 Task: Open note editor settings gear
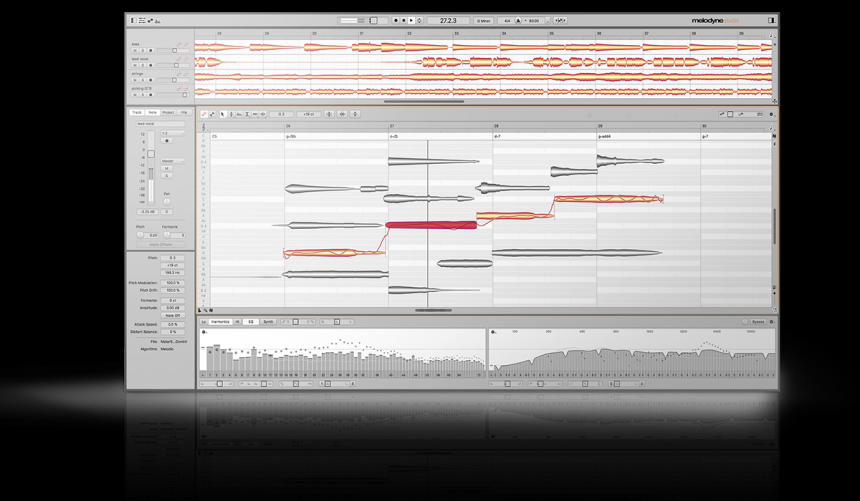[x=771, y=114]
